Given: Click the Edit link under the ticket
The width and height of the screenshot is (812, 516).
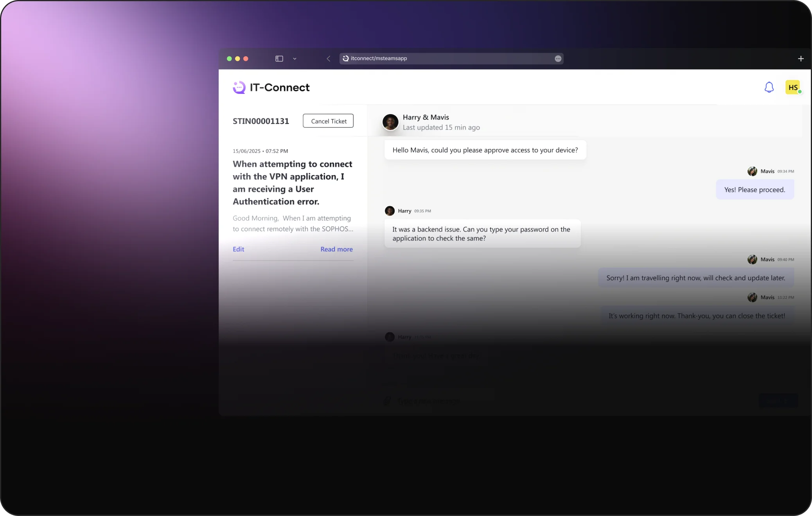Looking at the screenshot, I should click(238, 249).
